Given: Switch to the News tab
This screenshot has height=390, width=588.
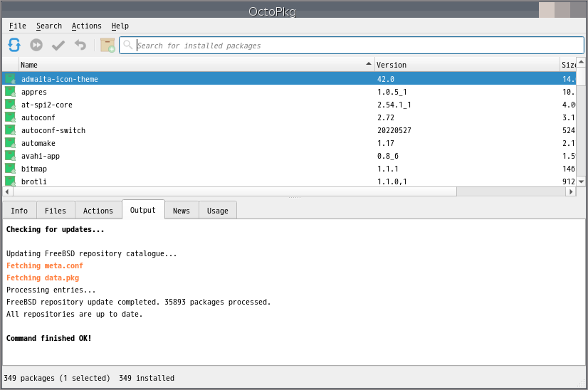Looking at the screenshot, I should [x=182, y=211].
